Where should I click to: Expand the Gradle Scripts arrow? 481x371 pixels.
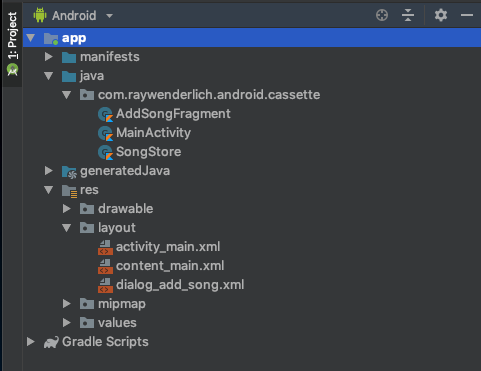point(31,342)
